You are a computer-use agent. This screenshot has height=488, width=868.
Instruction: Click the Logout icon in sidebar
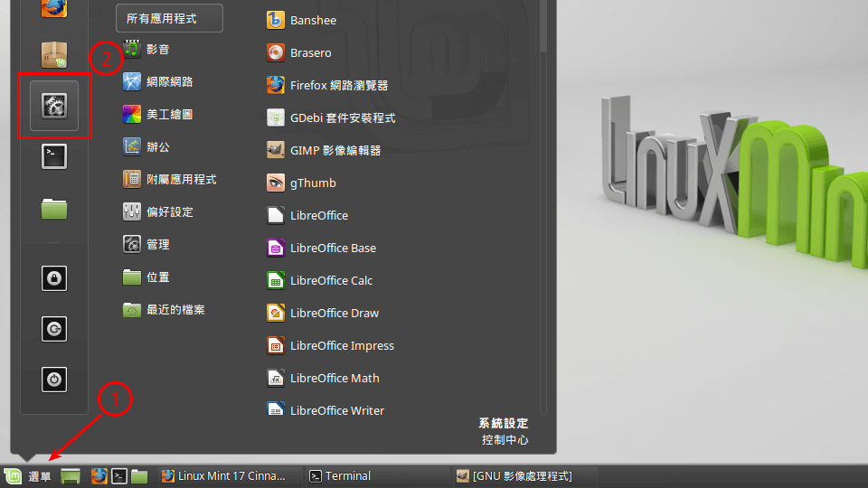point(54,329)
